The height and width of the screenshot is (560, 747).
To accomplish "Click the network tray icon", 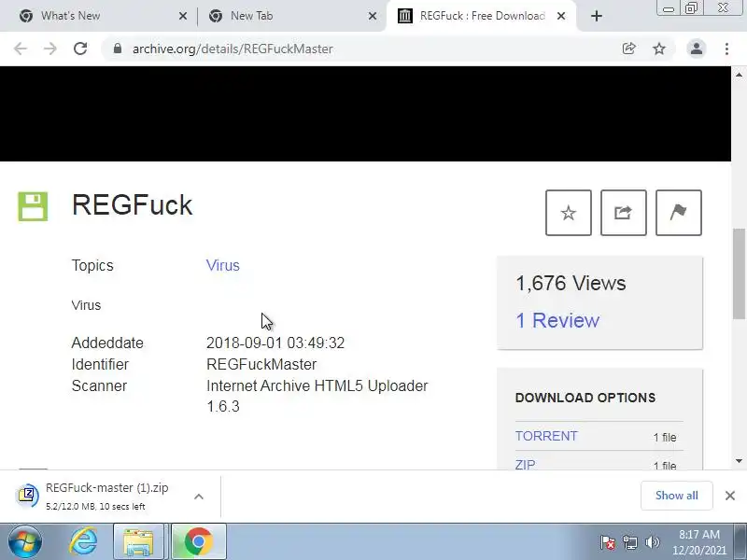I will pyautogui.click(x=629, y=542).
